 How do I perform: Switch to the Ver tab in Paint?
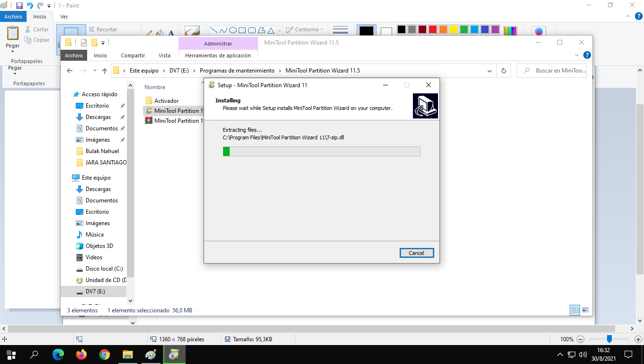click(64, 17)
